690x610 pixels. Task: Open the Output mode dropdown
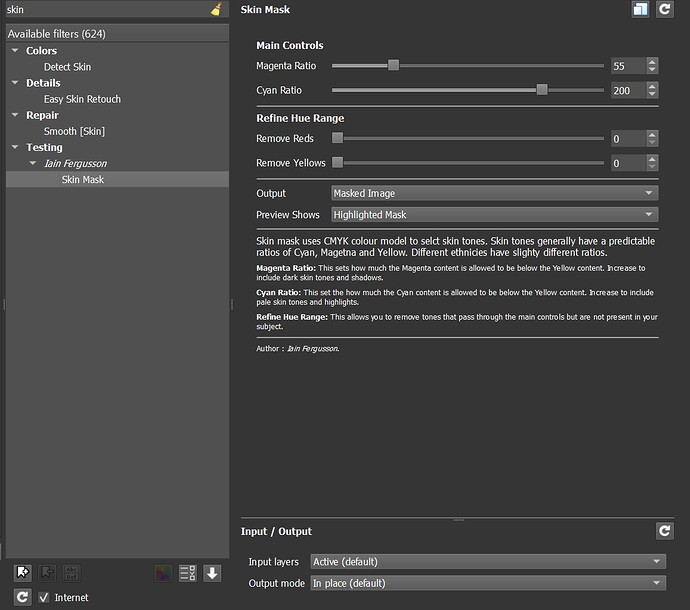488,583
